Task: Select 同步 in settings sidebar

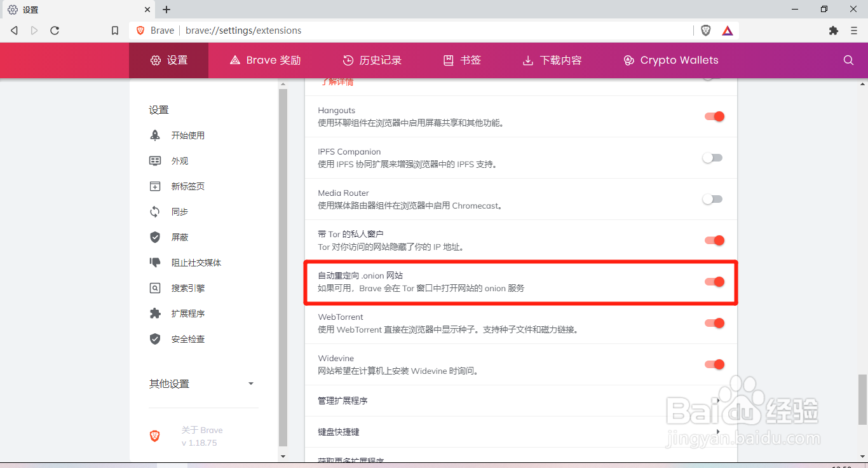Action: tap(180, 212)
